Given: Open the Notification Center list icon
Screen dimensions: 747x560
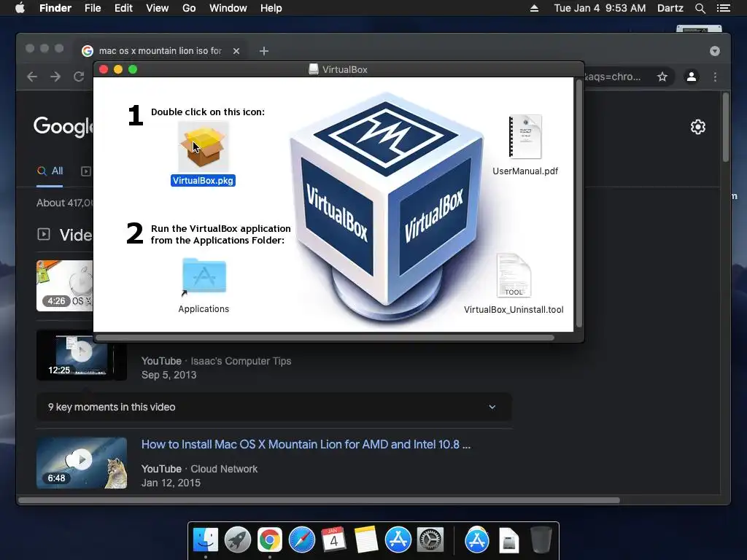Looking at the screenshot, I should [724, 8].
